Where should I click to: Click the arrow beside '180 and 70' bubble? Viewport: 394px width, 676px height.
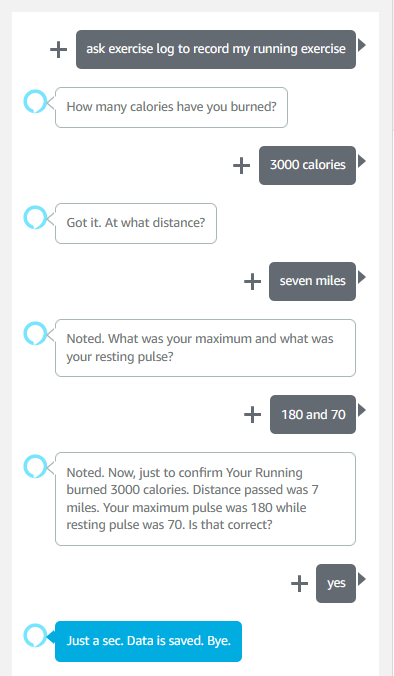[362, 410]
